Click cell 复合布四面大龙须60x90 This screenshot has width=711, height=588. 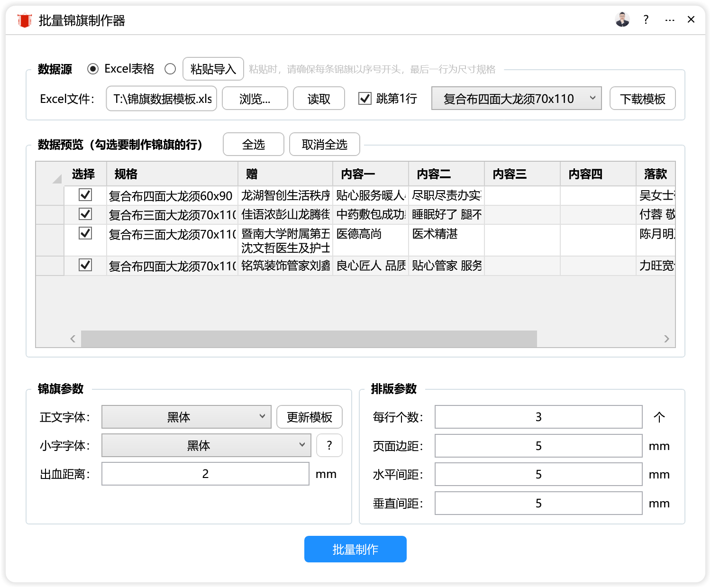coord(173,196)
